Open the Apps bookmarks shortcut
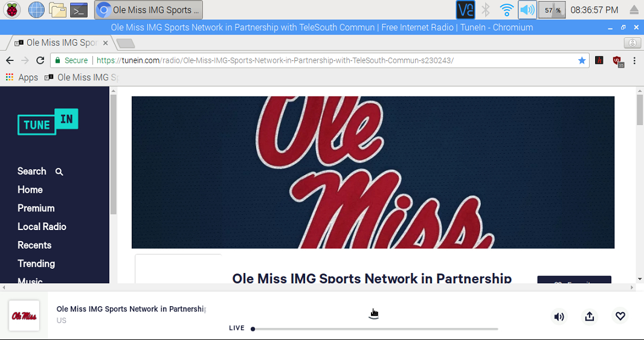This screenshot has width=644, height=340. coord(22,77)
